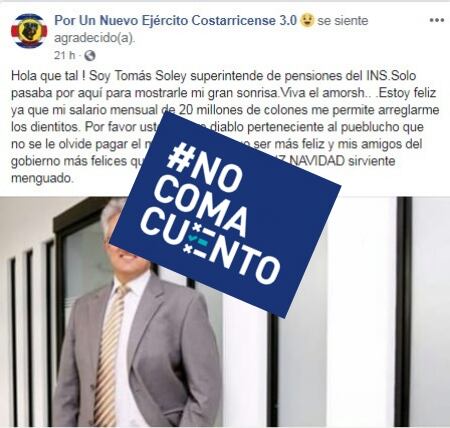The image size is (450, 428).
Task: Click the "se siente" feeling text
Action: (343, 21)
